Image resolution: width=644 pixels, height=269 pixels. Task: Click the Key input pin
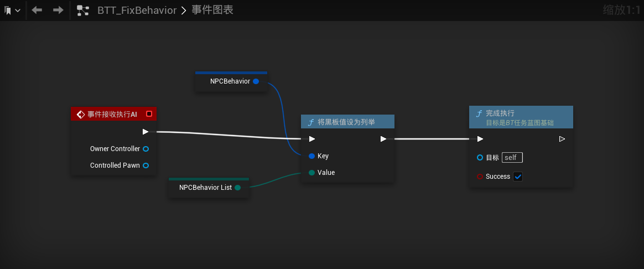[x=311, y=156]
